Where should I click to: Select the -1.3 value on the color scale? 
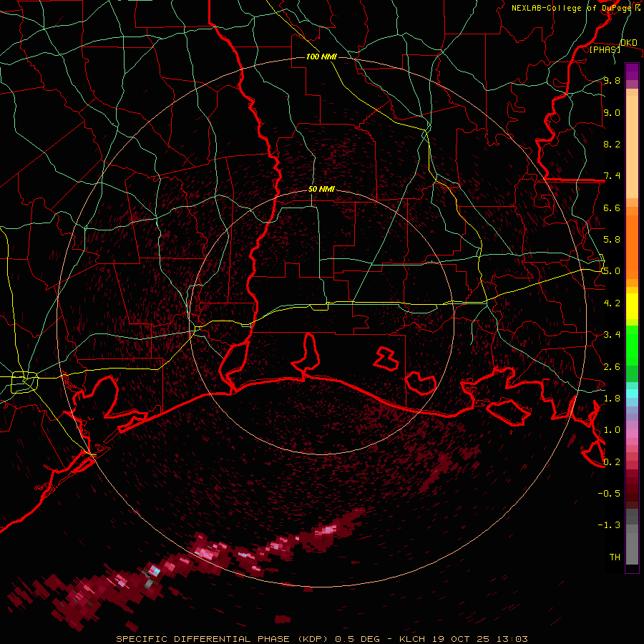point(609,525)
